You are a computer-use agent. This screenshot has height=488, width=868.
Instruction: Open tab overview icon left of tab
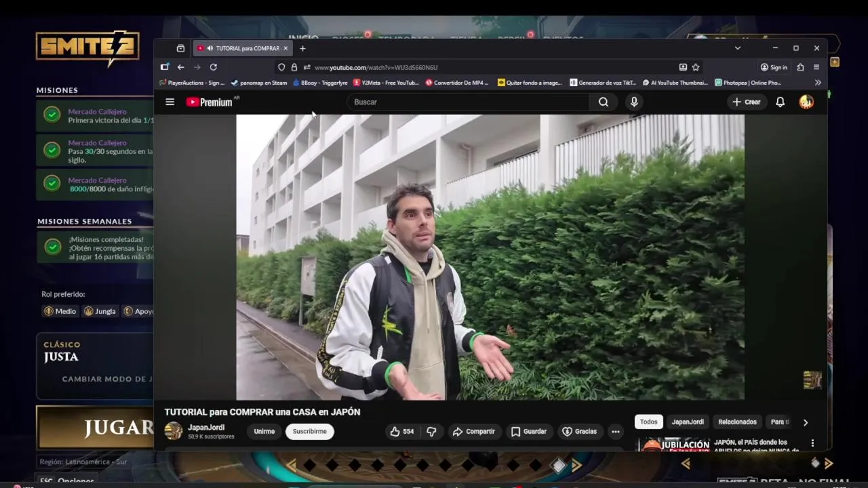(180, 48)
